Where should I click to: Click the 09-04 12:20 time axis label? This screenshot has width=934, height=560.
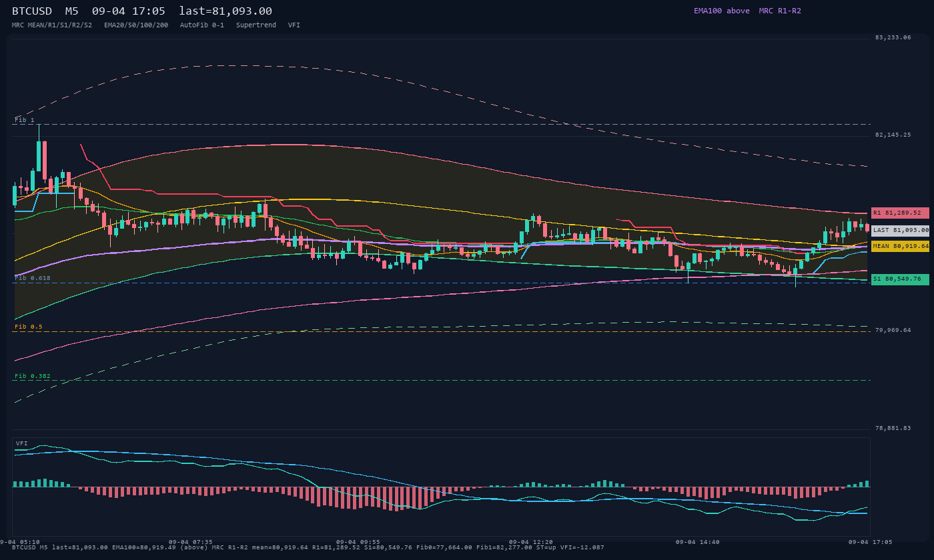(x=531, y=542)
